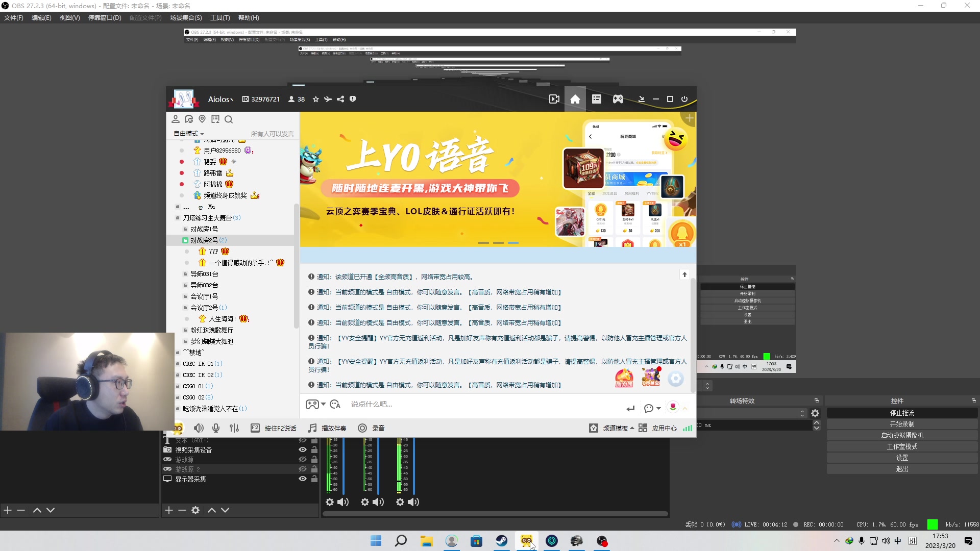
Task: Add a new source in OBS sources panel
Action: tap(169, 511)
